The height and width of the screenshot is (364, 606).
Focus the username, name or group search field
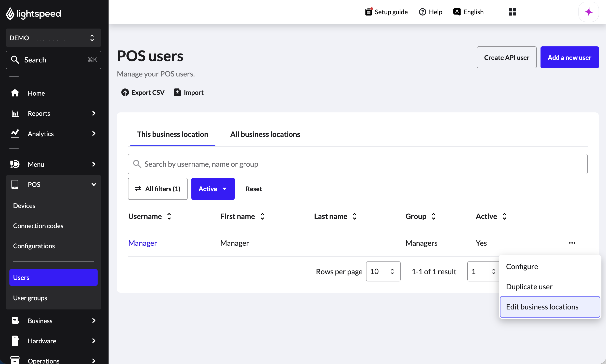(x=358, y=164)
